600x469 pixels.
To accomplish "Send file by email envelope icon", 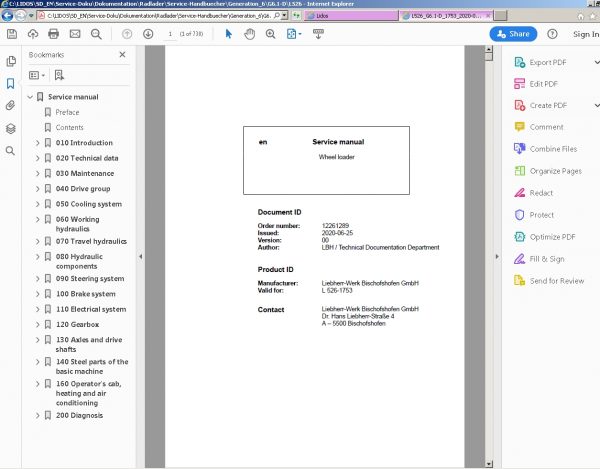I will 75,34.
